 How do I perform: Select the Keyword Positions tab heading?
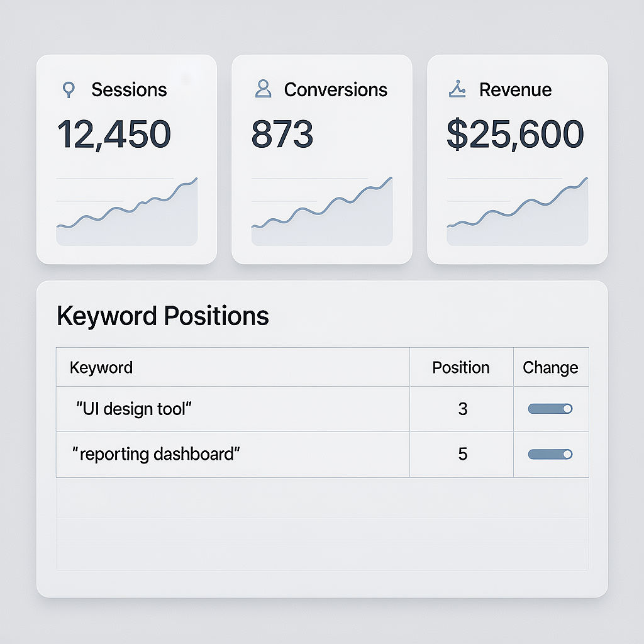point(163,315)
